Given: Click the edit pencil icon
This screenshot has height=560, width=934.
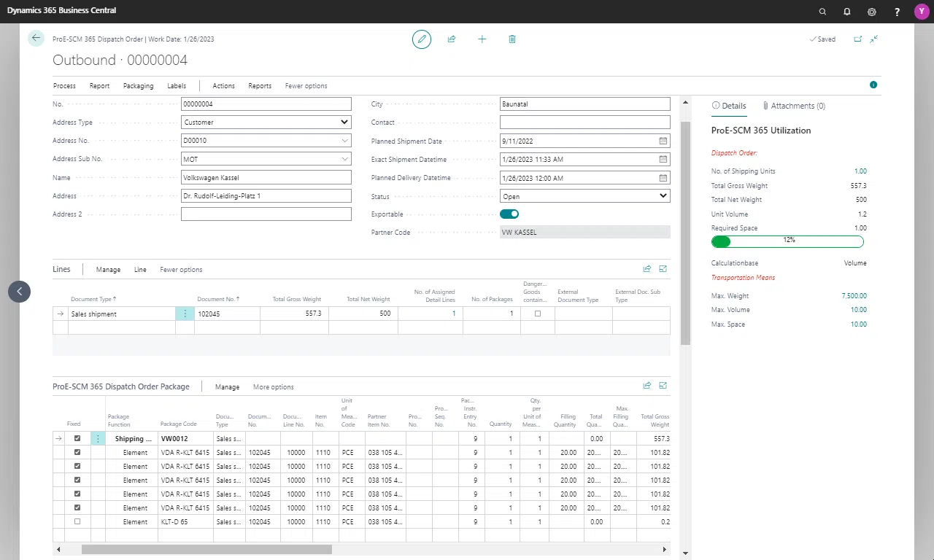Looking at the screenshot, I should (x=422, y=39).
